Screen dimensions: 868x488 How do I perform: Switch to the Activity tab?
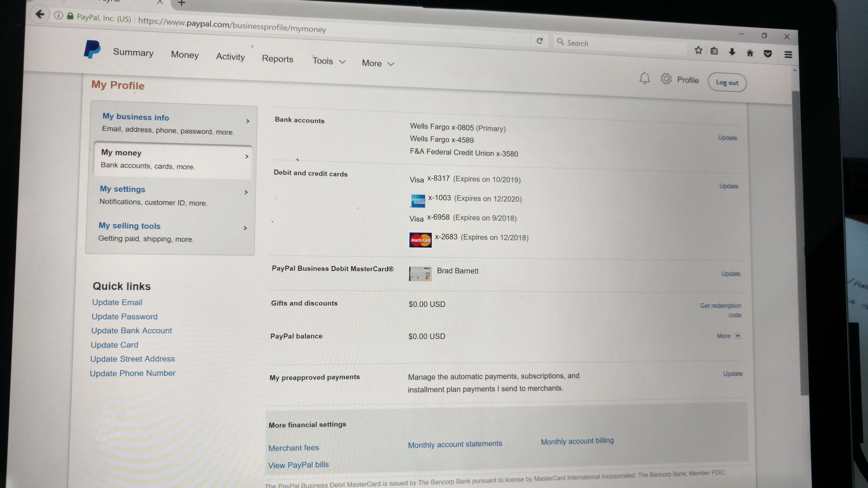click(x=230, y=57)
